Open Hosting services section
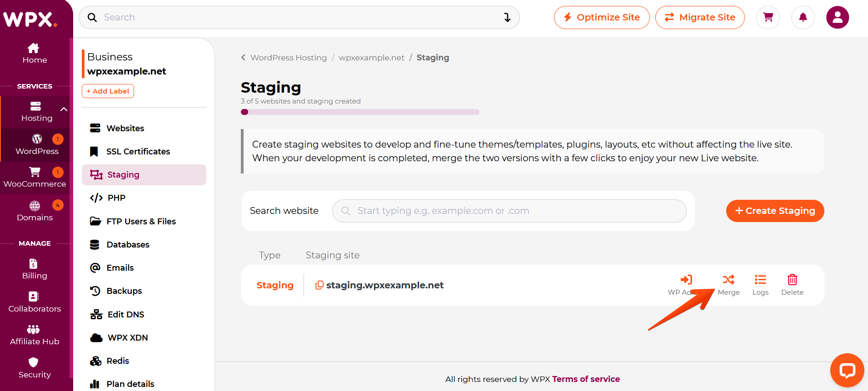 (37, 112)
